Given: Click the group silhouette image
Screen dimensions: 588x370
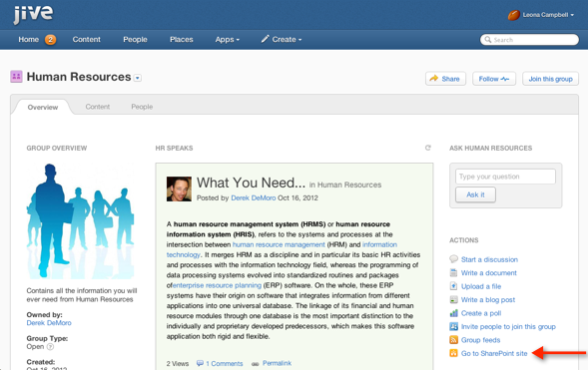Looking at the screenshot, I should click(80, 221).
